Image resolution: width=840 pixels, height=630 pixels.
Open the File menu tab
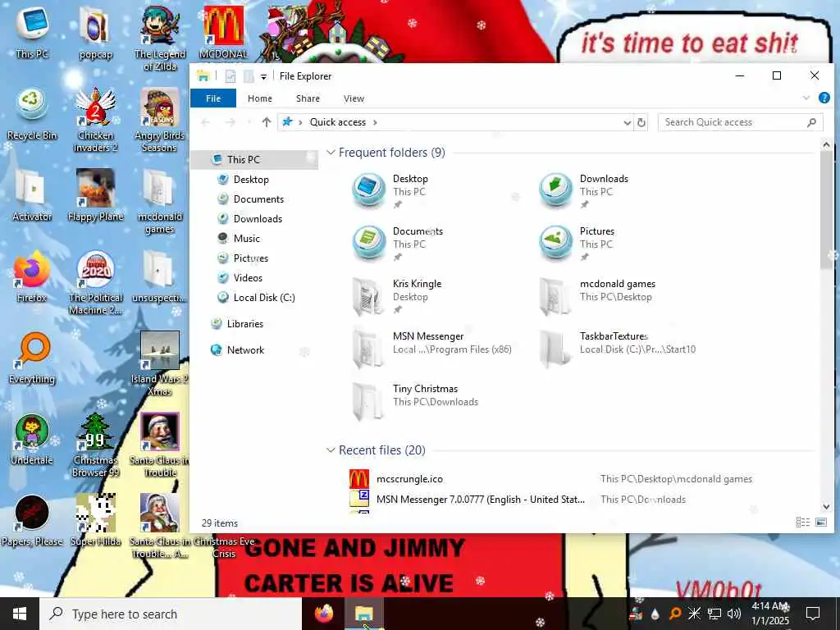click(213, 98)
